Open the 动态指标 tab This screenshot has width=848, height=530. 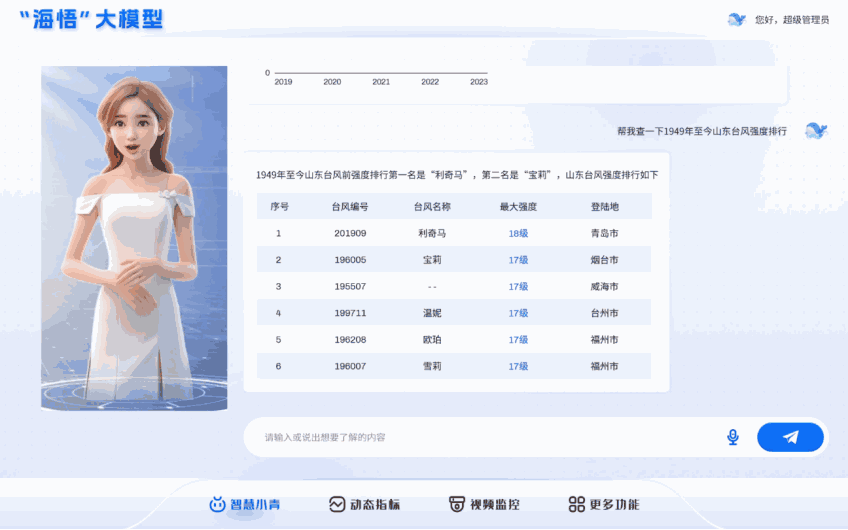click(365, 504)
